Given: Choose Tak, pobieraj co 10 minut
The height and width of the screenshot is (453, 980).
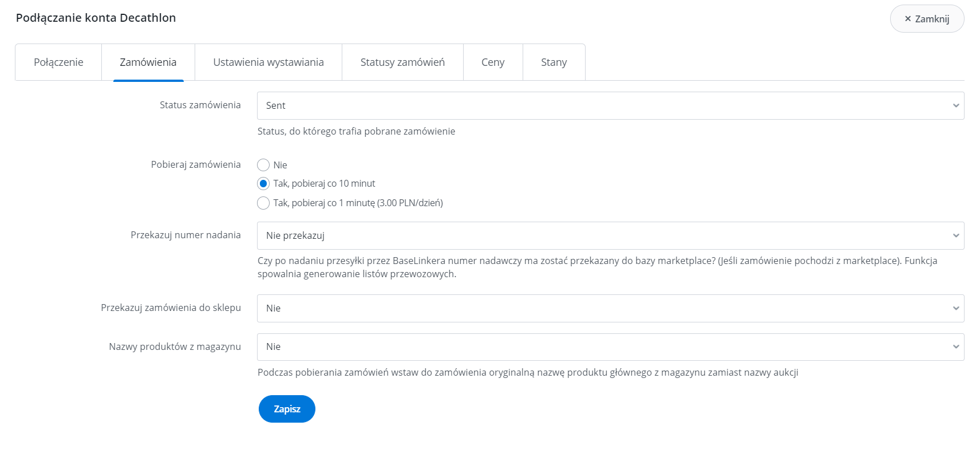Looking at the screenshot, I should pyautogui.click(x=263, y=183).
